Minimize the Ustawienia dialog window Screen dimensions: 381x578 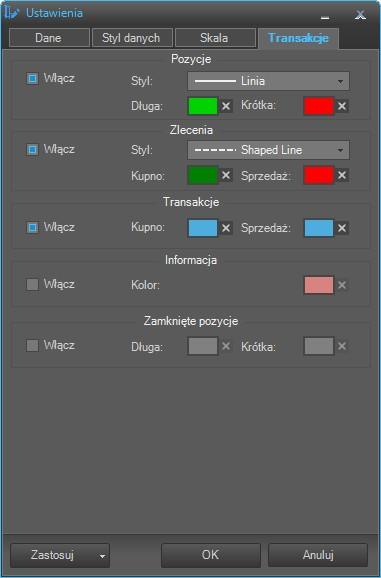(325, 17)
